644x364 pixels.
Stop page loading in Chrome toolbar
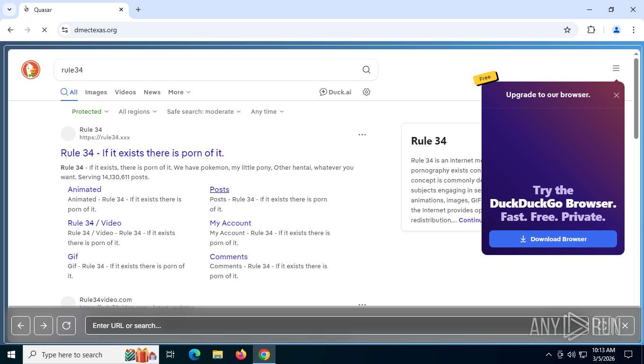tap(45, 30)
